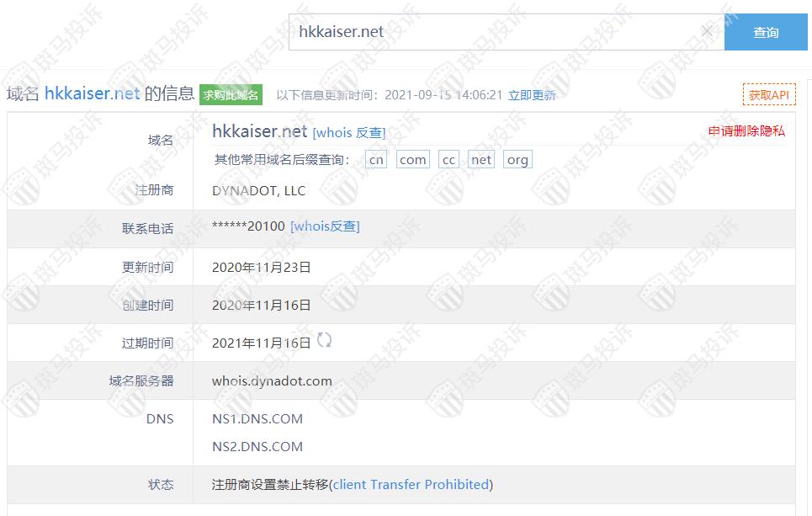Click 立即更新 to refresh info

pyautogui.click(x=532, y=95)
